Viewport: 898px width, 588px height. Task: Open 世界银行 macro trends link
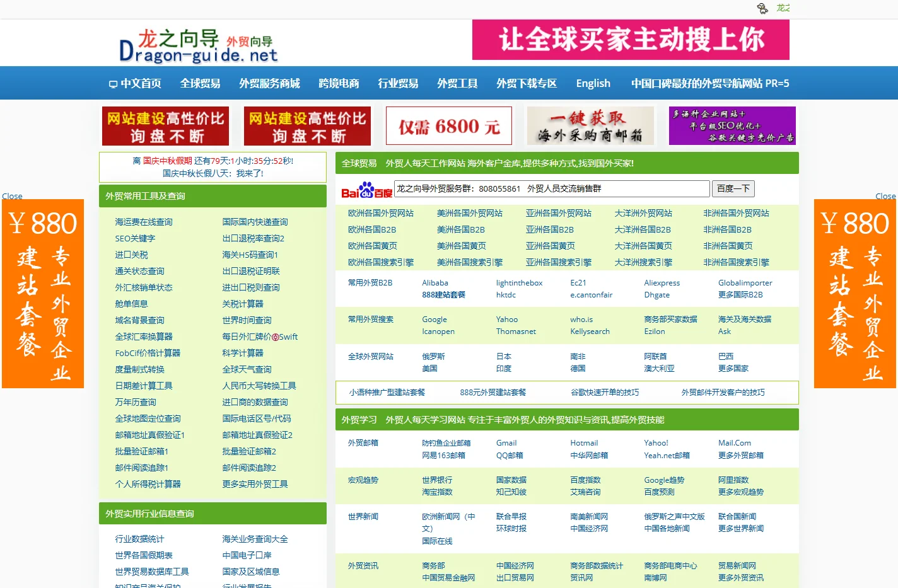tap(437, 480)
